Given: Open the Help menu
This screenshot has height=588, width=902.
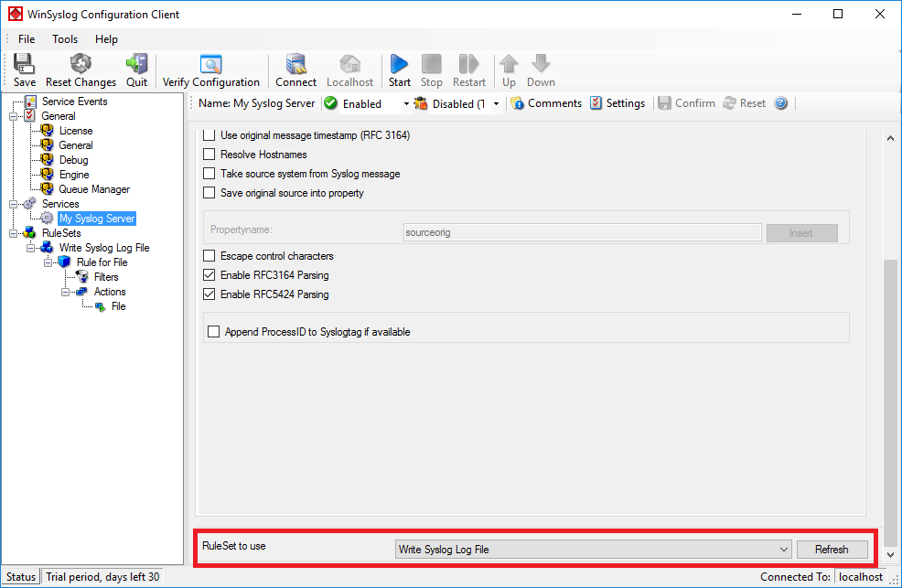Looking at the screenshot, I should coord(106,39).
